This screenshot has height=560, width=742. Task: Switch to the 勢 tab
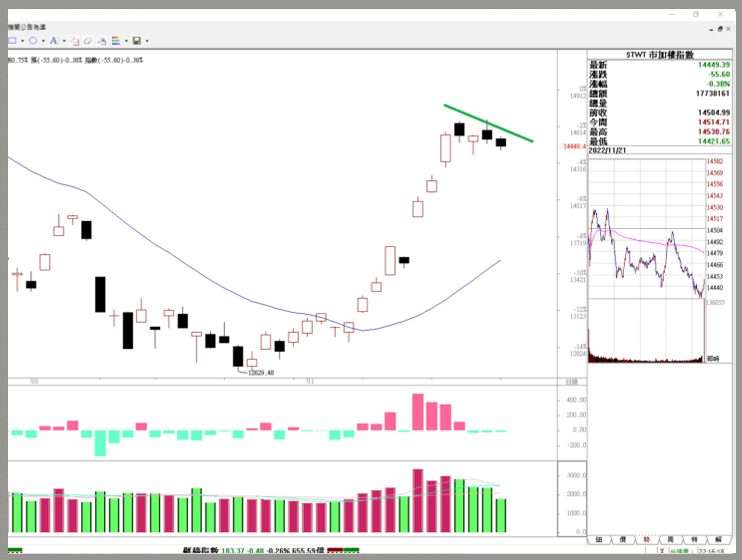(647, 540)
